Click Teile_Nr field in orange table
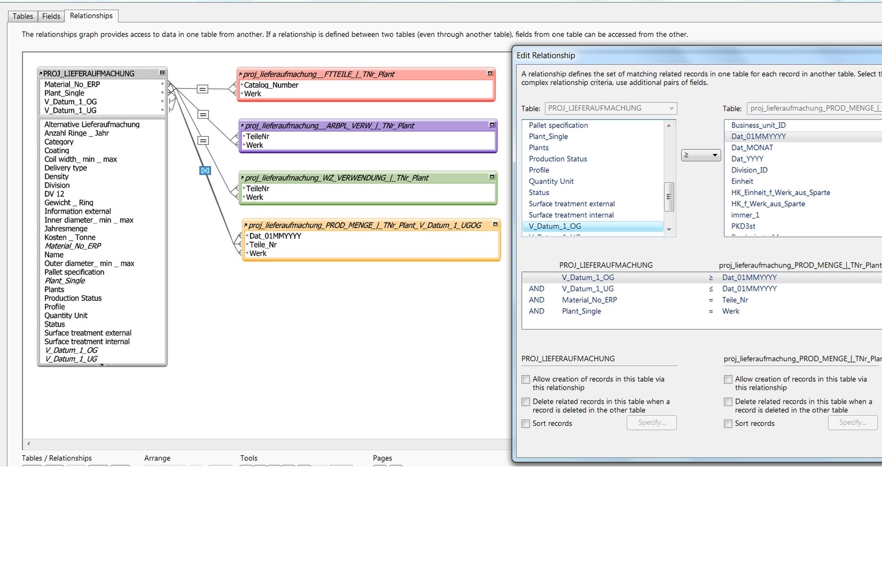 263,245
